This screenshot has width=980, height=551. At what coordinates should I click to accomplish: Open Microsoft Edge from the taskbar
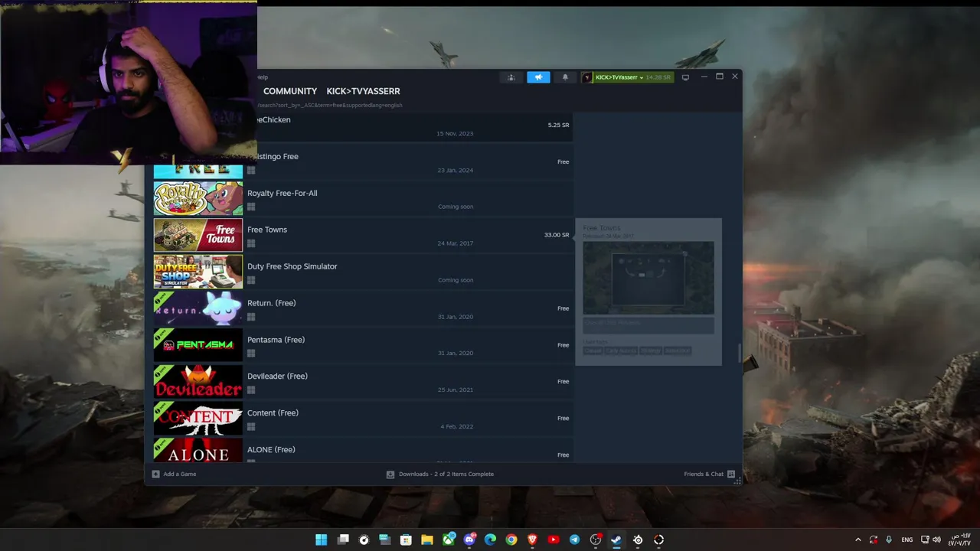click(x=490, y=540)
